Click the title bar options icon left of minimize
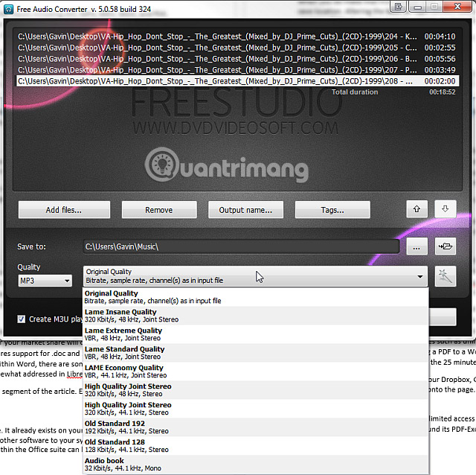 pyautogui.click(x=399, y=7)
